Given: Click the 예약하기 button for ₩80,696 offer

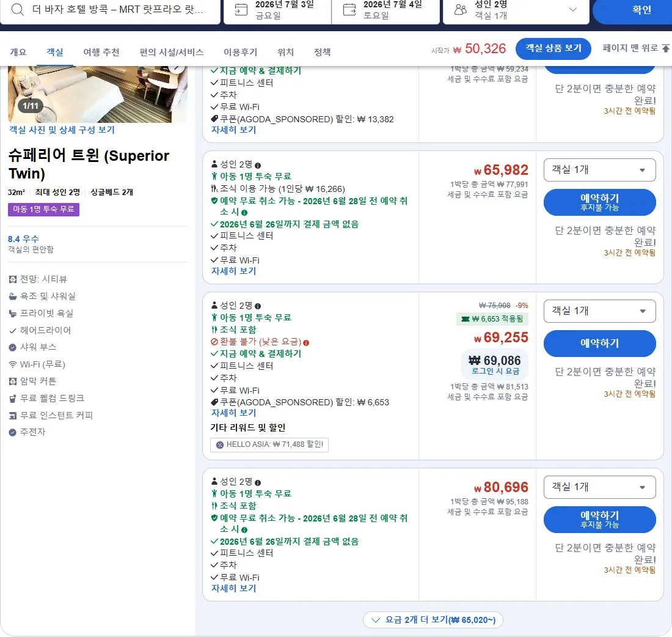Looking at the screenshot, I should [599, 520].
